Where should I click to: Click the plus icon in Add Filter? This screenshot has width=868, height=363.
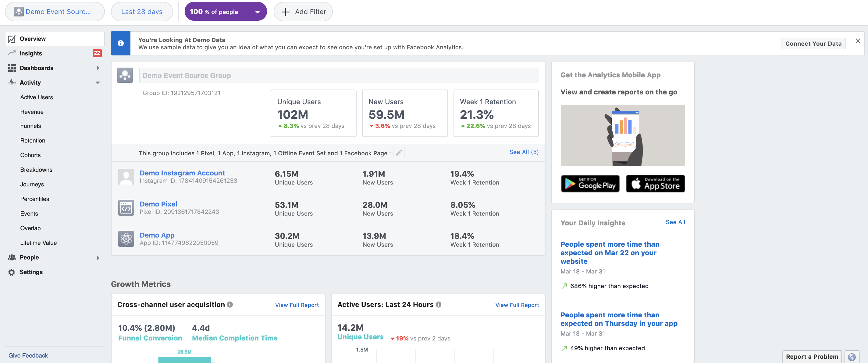tap(285, 12)
